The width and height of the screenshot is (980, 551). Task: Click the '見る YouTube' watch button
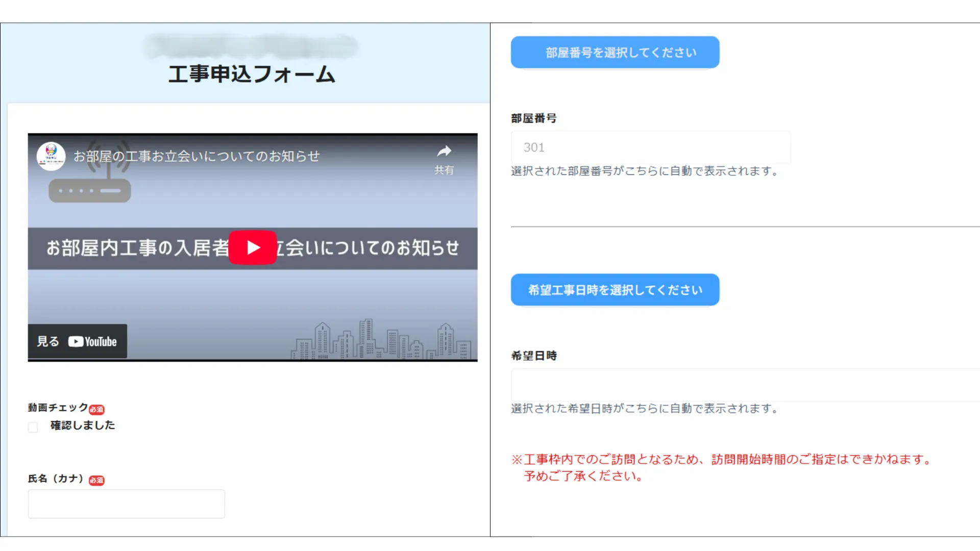click(x=77, y=341)
